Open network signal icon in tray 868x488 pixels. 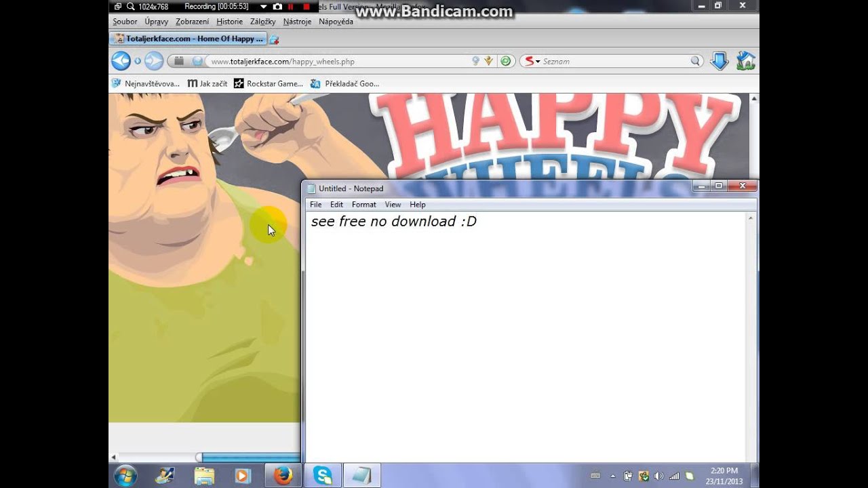point(674,476)
